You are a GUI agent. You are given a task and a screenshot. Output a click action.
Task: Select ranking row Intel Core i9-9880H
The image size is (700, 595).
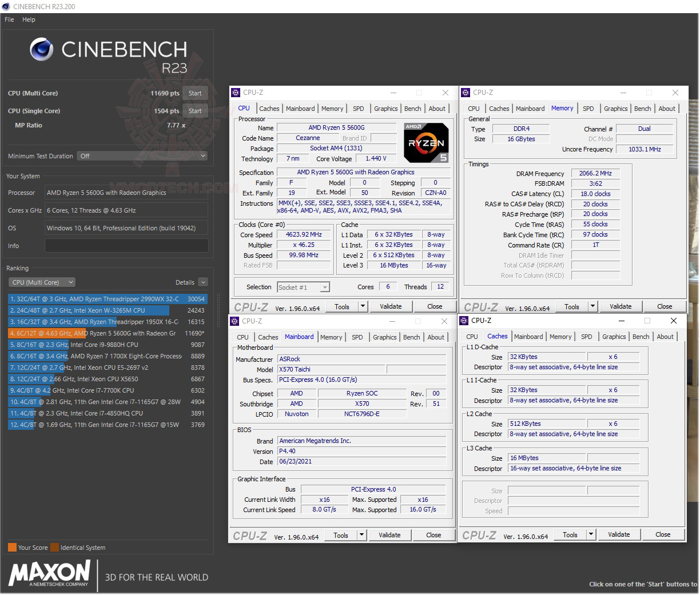coord(107,345)
